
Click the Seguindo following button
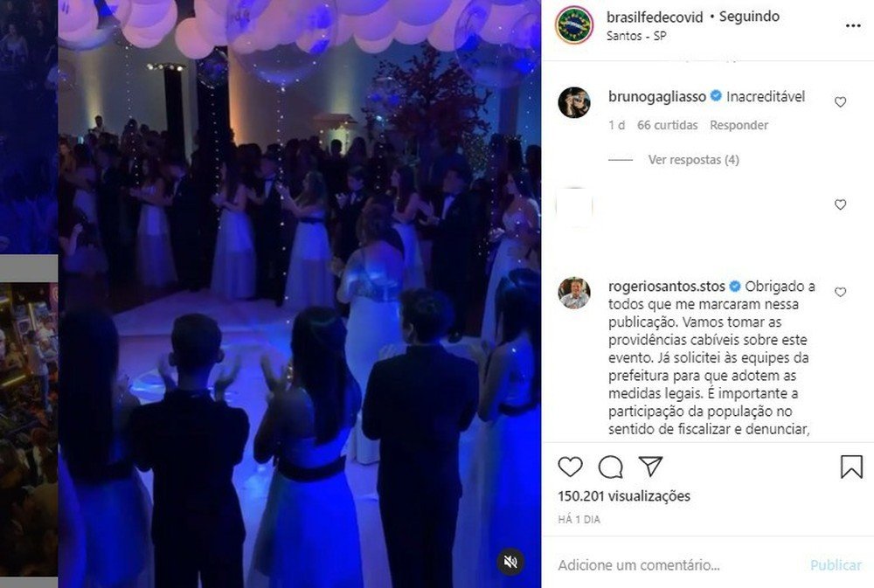(749, 17)
